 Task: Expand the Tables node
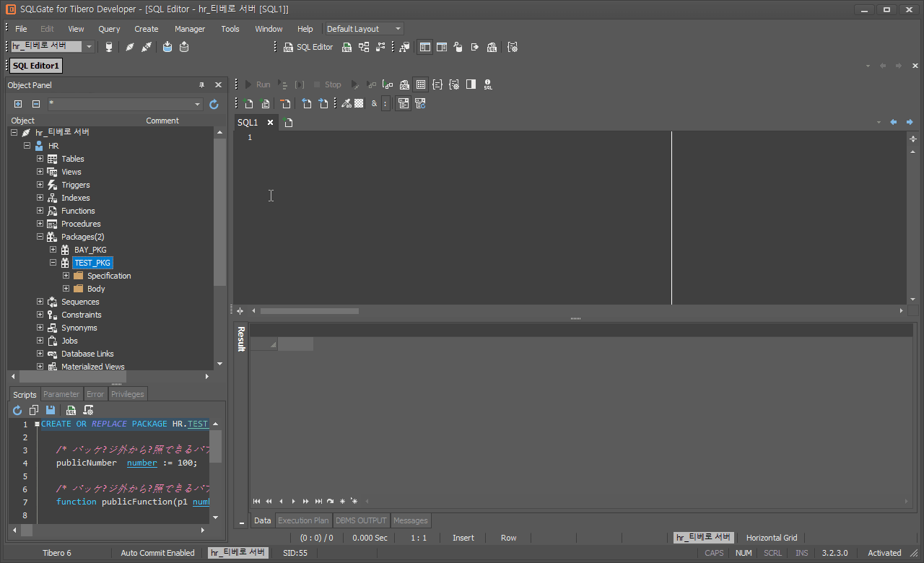click(x=40, y=159)
